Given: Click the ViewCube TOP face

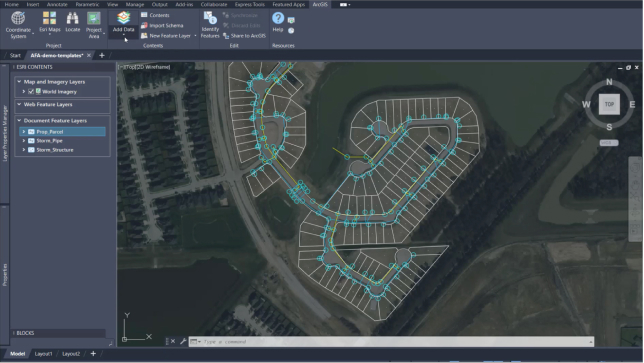Looking at the screenshot, I should tap(609, 104).
